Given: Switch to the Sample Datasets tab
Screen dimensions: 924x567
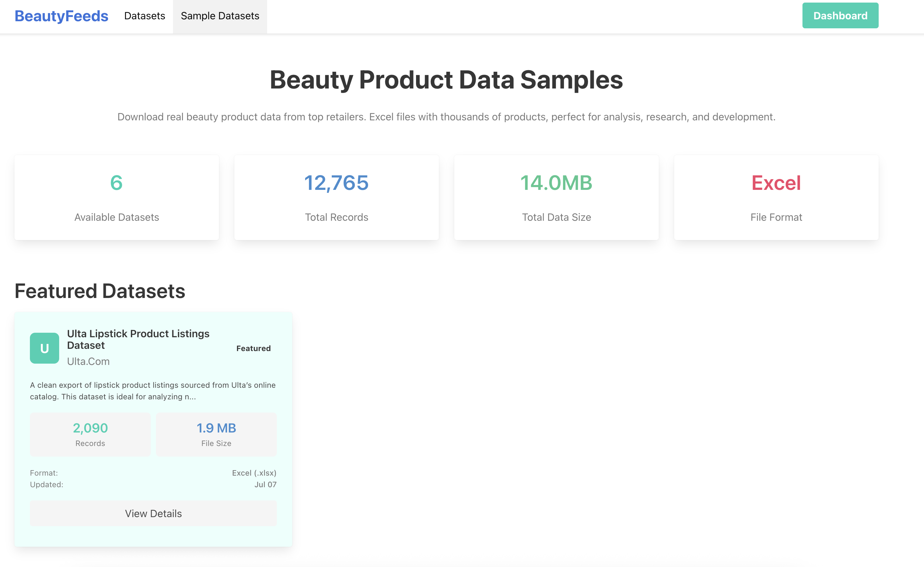Looking at the screenshot, I should click(x=219, y=16).
